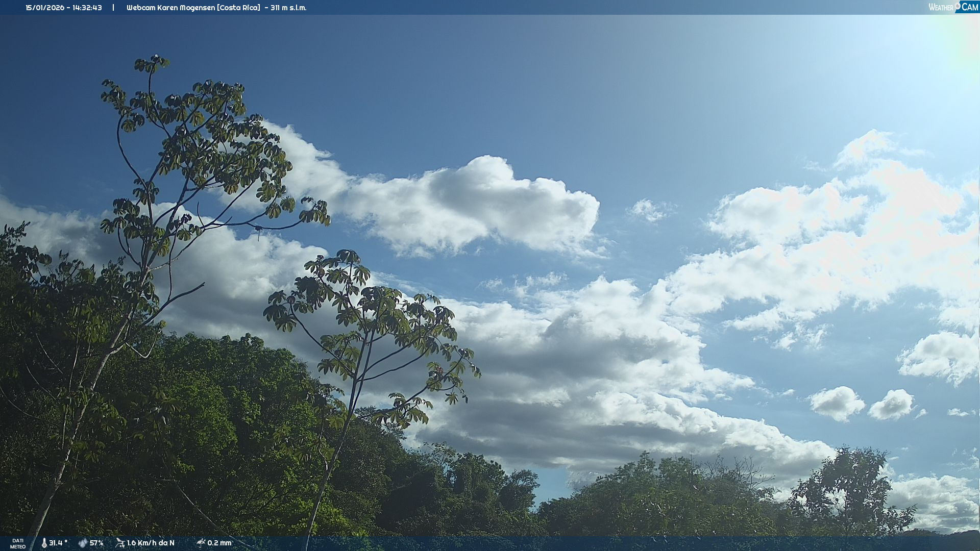
Task: Click the 31.4 ° temperature reading
Action: click(58, 543)
